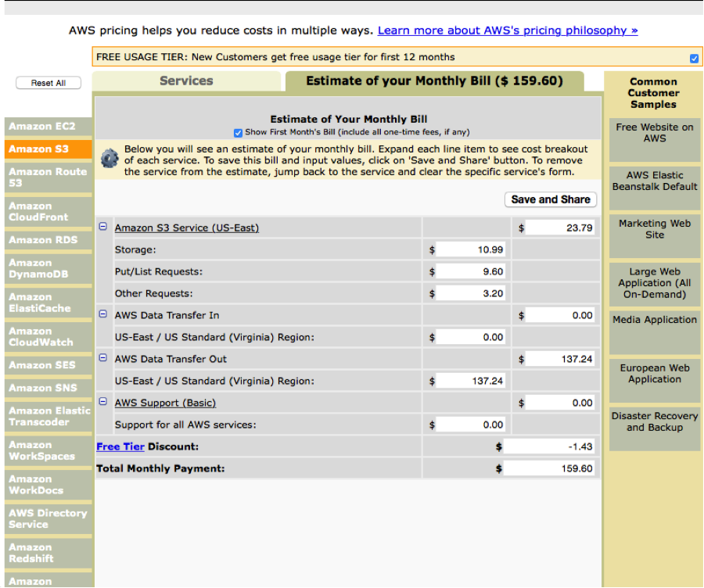Click the Free Tier Discount field -1.43

point(549,446)
